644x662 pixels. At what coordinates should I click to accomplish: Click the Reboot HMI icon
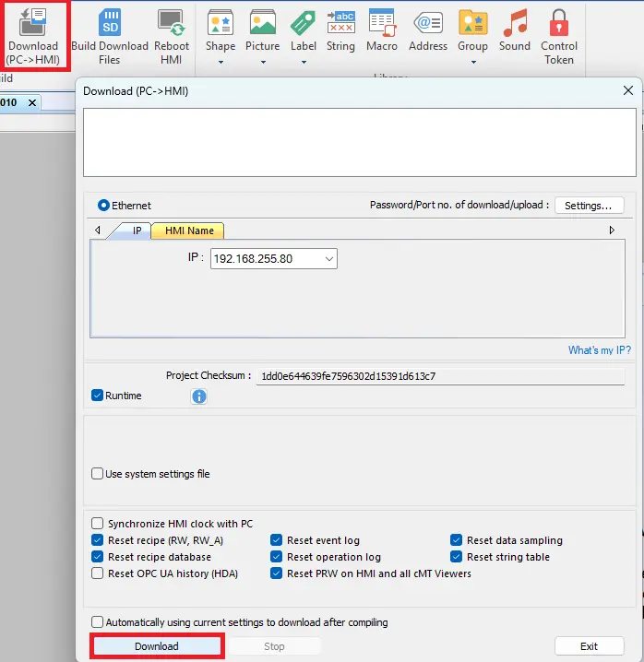171,37
